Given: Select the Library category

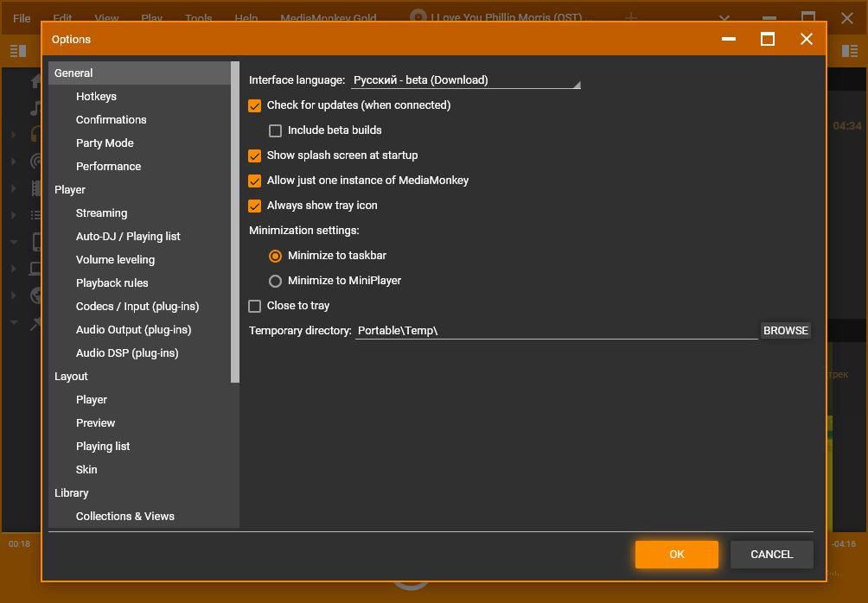Looking at the screenshot, I should (x=139, y=493).
